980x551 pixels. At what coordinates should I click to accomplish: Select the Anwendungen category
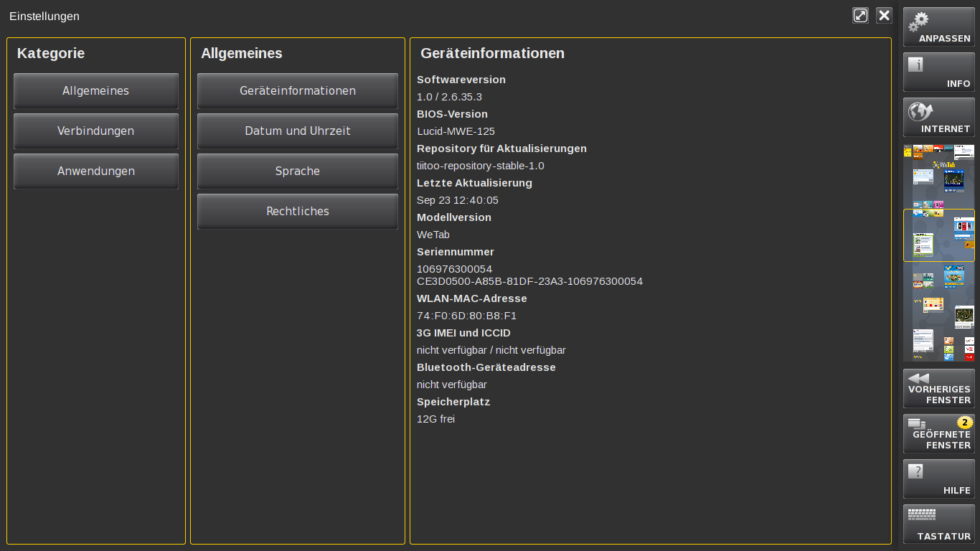(x=95, y=171)
